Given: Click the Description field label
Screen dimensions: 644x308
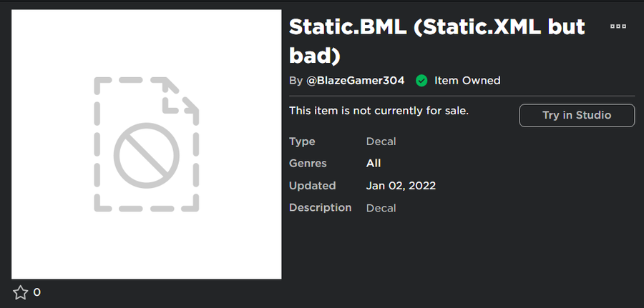Looking at the screenshot, I should [320, 208].
